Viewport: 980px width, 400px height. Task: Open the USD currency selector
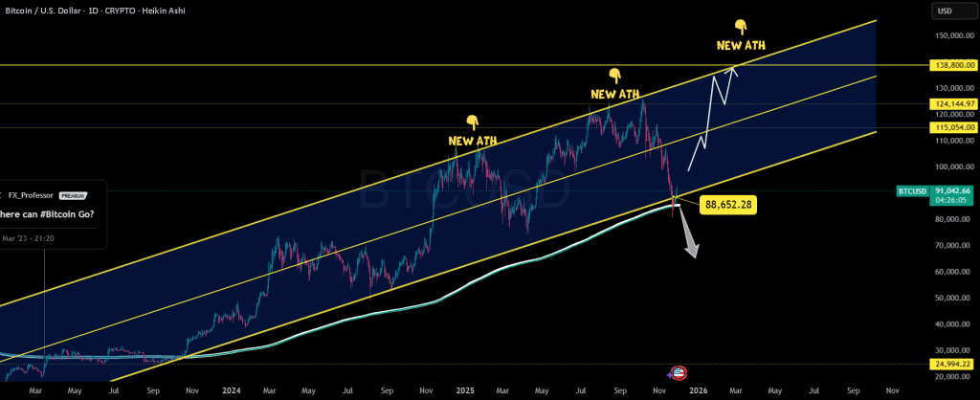coord(943,11)
